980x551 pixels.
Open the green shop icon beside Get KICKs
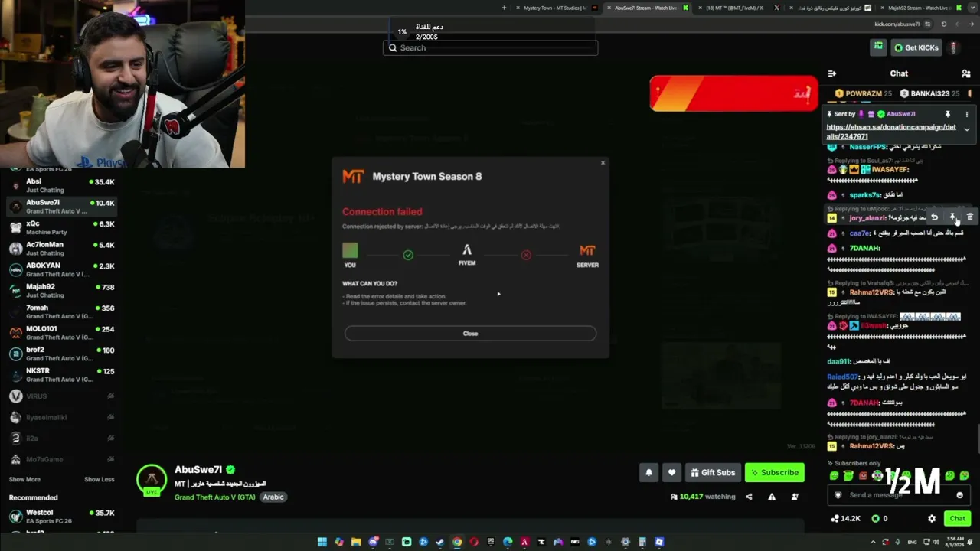coord(878,47)
